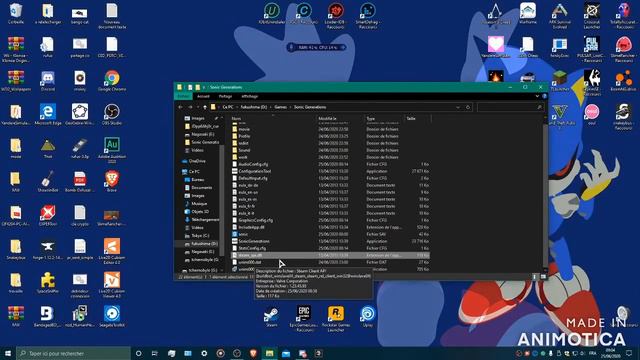
Task: Open address bar history dropdown
Action: click(x=458, y=107)
